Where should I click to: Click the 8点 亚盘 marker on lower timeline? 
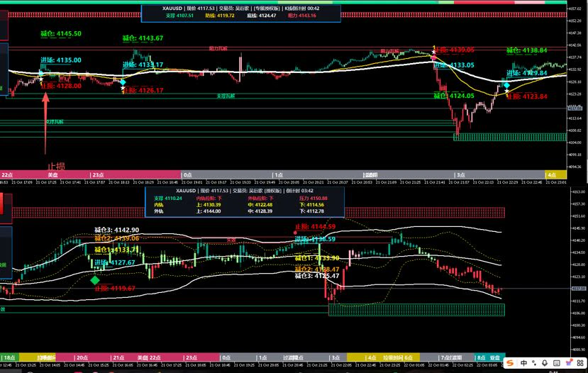pyautogui.click(x=489, y=357)
